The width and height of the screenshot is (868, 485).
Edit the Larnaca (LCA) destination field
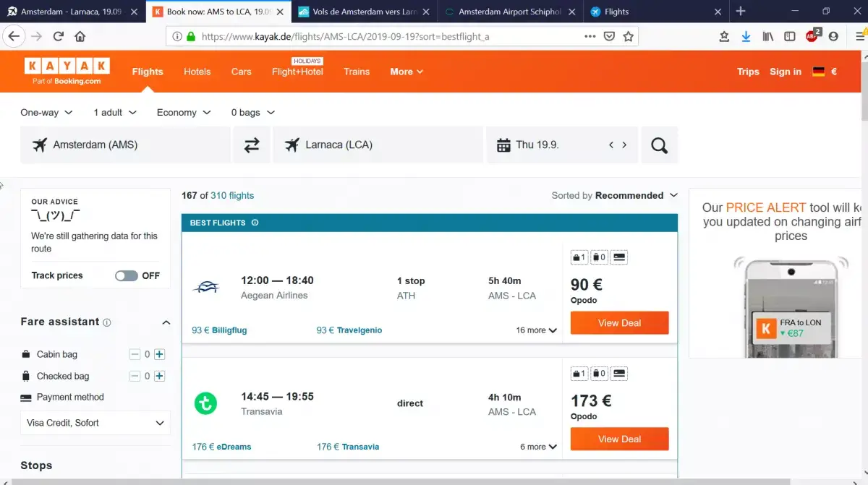click(378, 145)
